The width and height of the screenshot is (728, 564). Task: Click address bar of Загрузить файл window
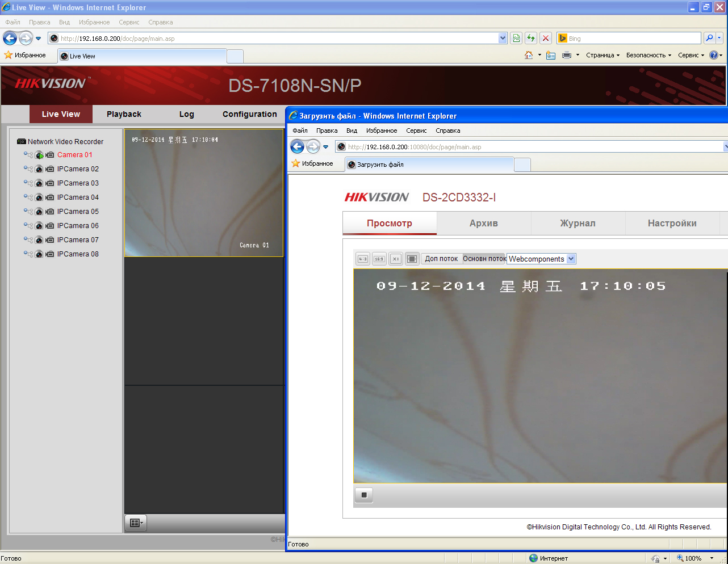[528, 146]
